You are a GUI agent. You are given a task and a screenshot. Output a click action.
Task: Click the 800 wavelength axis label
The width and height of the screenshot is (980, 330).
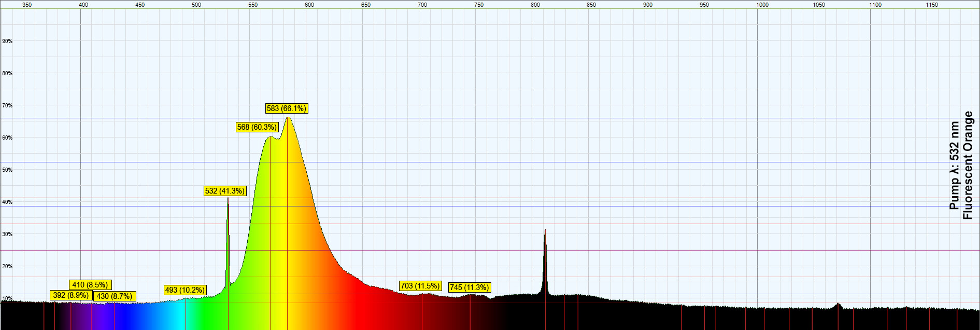point(535,5)
